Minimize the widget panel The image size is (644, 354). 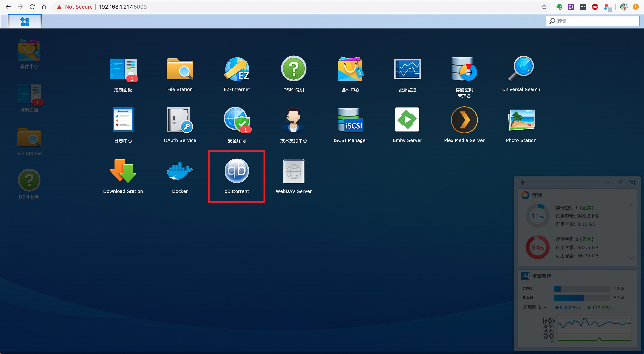(x=608, y=182)
